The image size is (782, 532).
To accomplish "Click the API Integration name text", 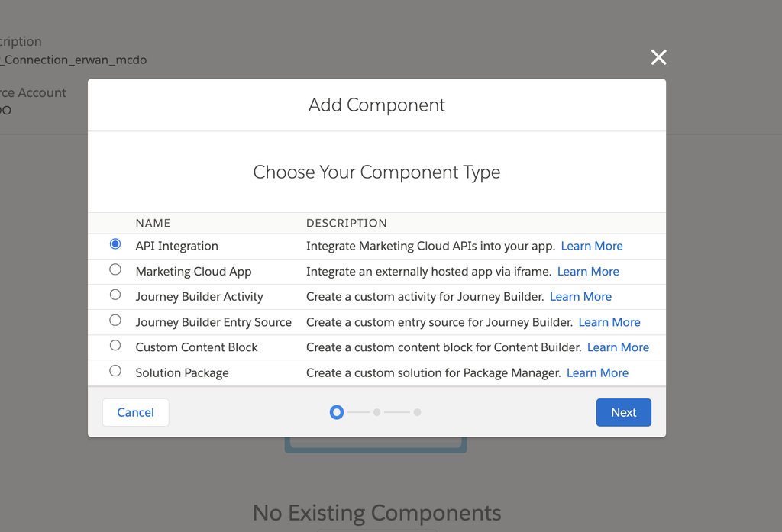I will click(176, 246).
